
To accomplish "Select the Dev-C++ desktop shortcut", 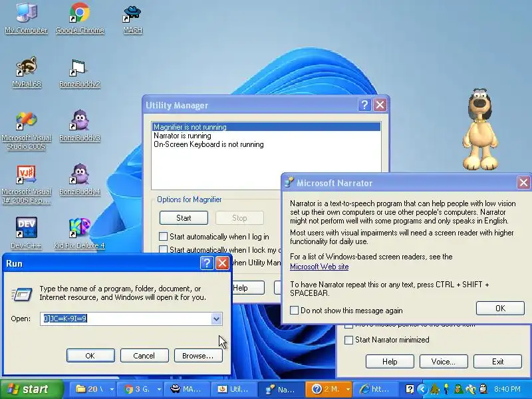I will tap(26, 233).
